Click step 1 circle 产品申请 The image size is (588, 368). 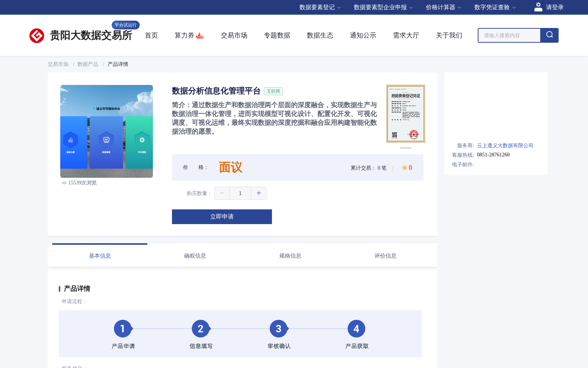click(123, 329)
